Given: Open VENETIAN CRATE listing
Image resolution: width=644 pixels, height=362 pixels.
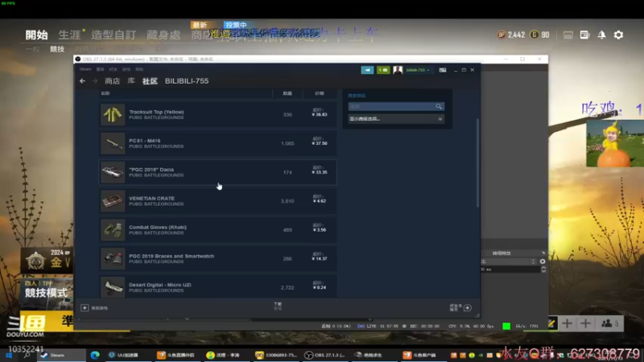Looking at the screenshot, I should pos(217,200).
